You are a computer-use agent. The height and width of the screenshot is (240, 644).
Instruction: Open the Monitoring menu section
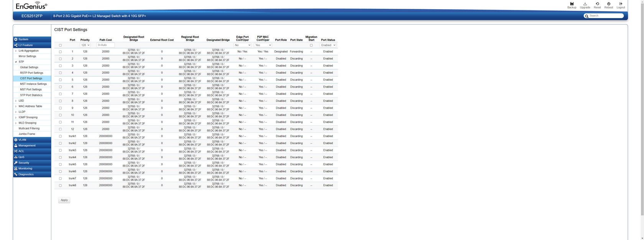(32, 169)
